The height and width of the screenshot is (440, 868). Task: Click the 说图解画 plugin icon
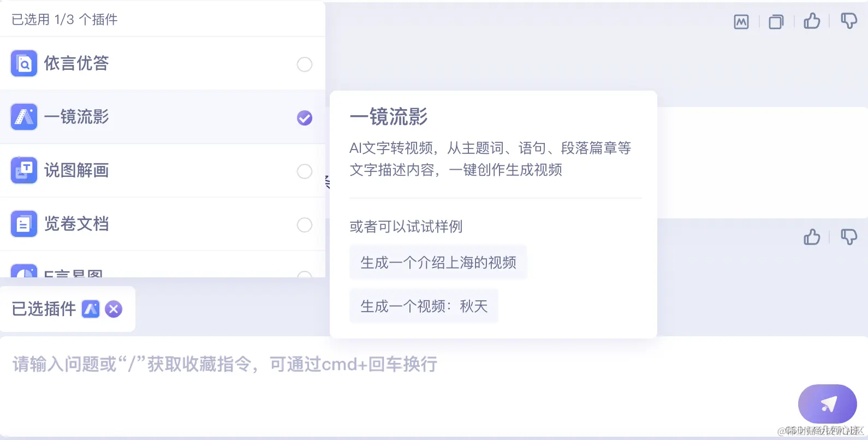tap(23, 171)
